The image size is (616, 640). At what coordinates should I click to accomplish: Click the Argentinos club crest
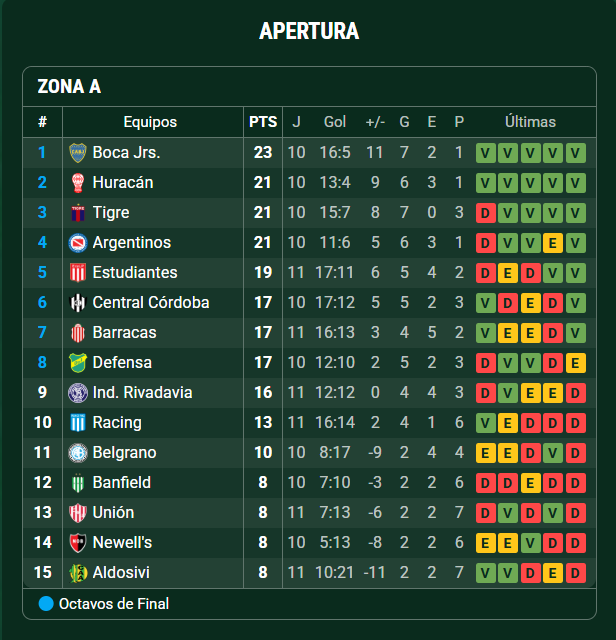[x=77, y=243]
